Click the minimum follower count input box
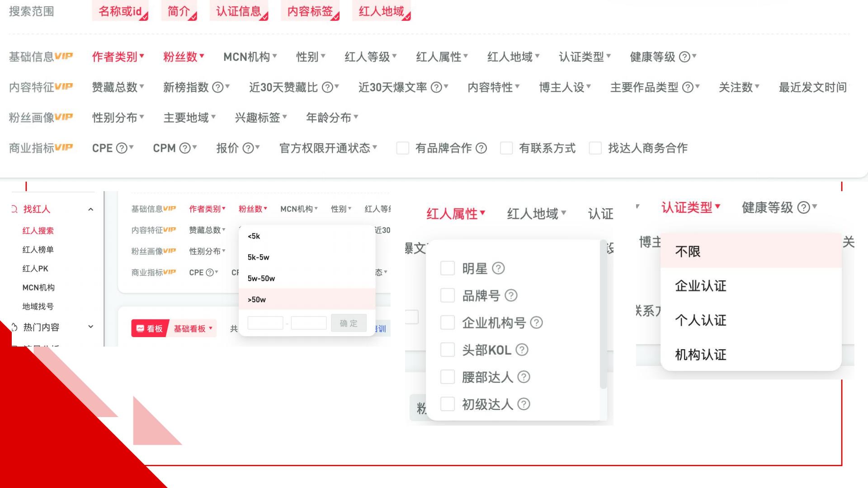This screenshot has height=488, width=868. (265, 323)
